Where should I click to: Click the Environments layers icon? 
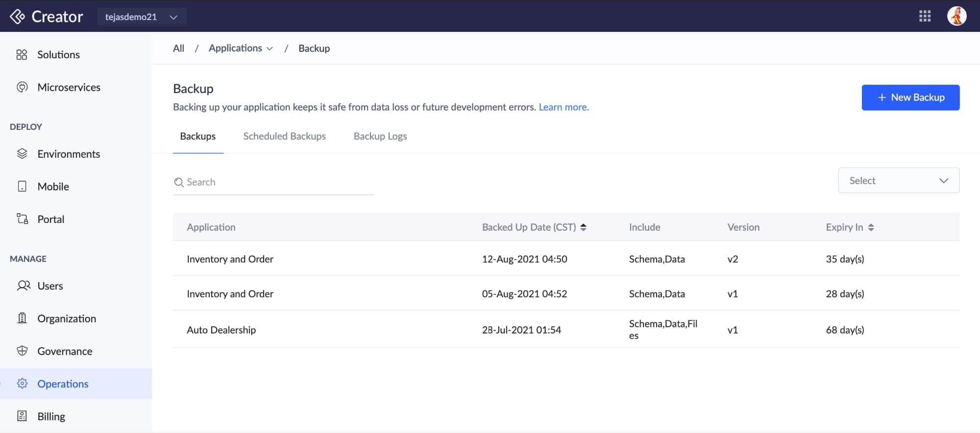(x=22, y=154)
